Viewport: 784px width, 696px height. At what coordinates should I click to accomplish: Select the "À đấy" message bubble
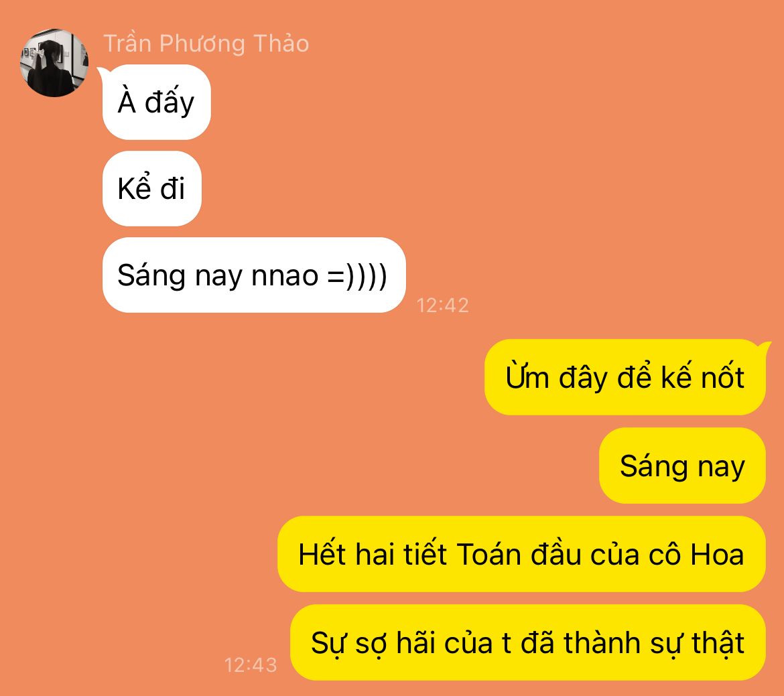point(157,102)
